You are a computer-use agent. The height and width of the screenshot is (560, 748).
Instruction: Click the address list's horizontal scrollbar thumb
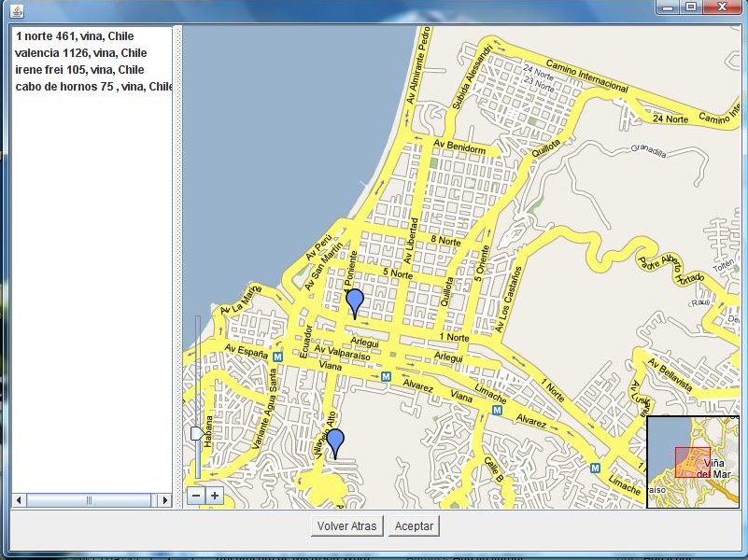pyautogui.click(x=90, y=500)
